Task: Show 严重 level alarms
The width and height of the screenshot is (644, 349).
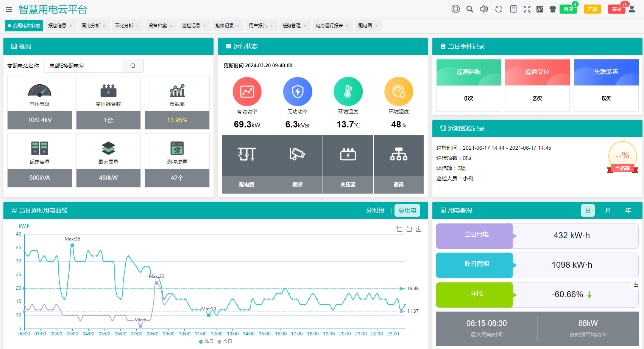Action: pyautogui.click(x=593, y=9)
